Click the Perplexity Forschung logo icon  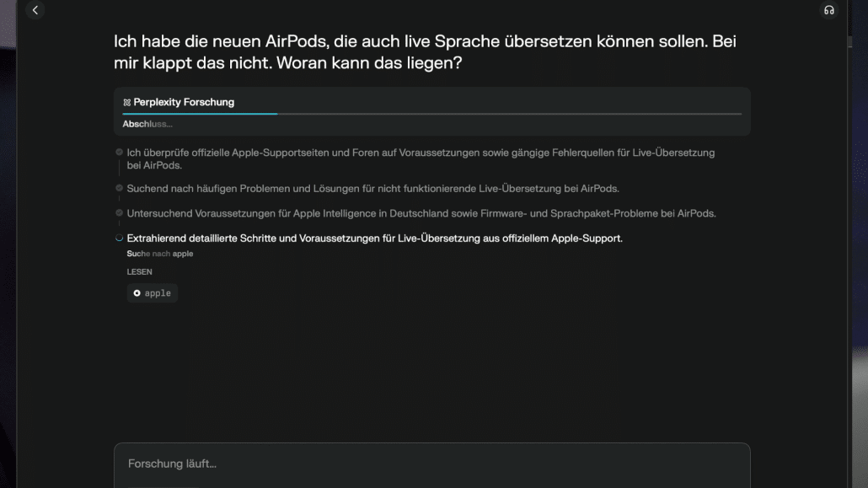point(127,101)
